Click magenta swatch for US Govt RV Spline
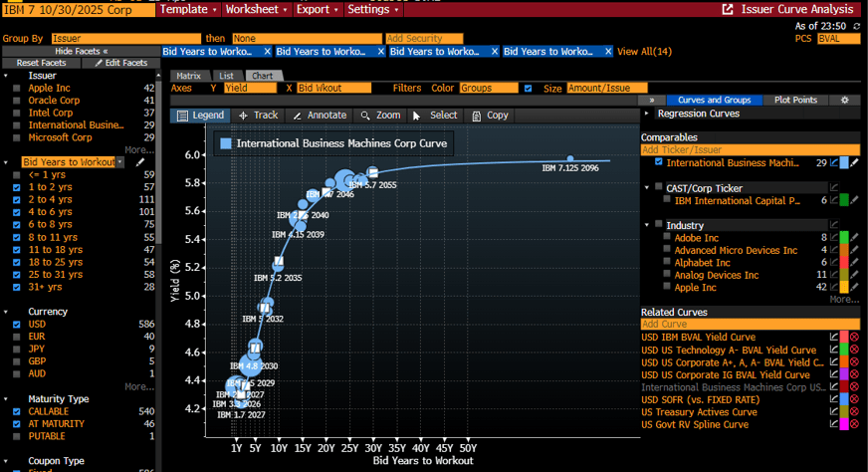The image size is (868, 472). click(844, 424)
